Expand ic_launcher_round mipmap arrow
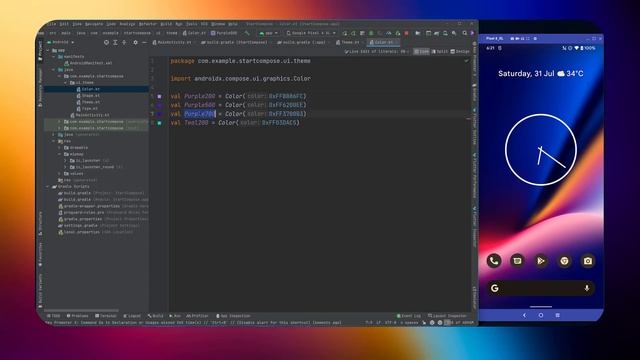This screenshot has width=640, height=360. coord(65,167)
